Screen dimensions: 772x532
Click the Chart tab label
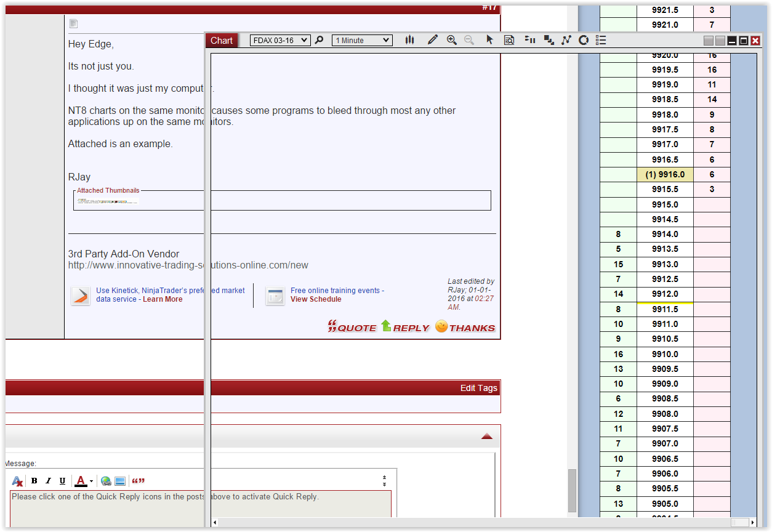click(x=222, y=40)
